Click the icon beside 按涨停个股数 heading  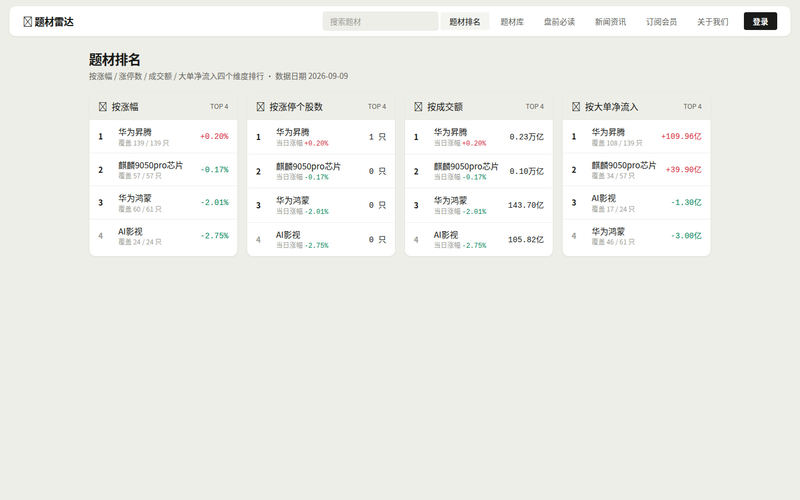(260, 107)
